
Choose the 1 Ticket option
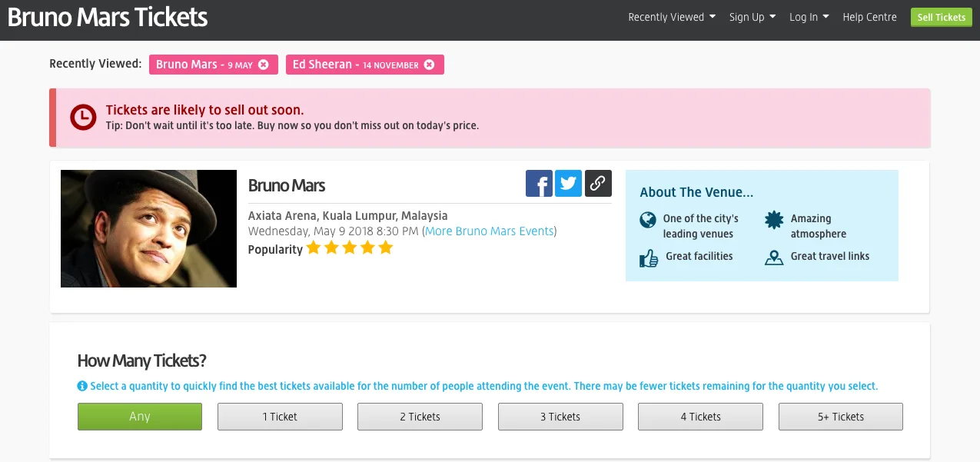[x=280, y=417]
